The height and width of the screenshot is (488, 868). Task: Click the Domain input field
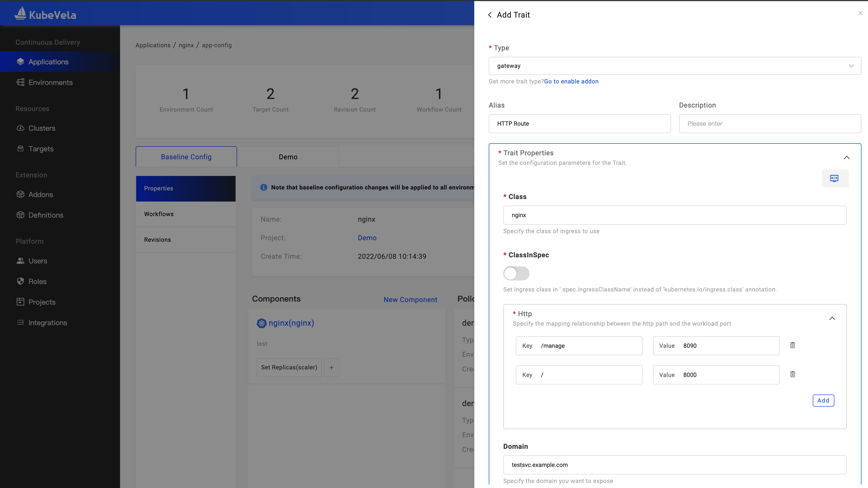tap(675, 465)
